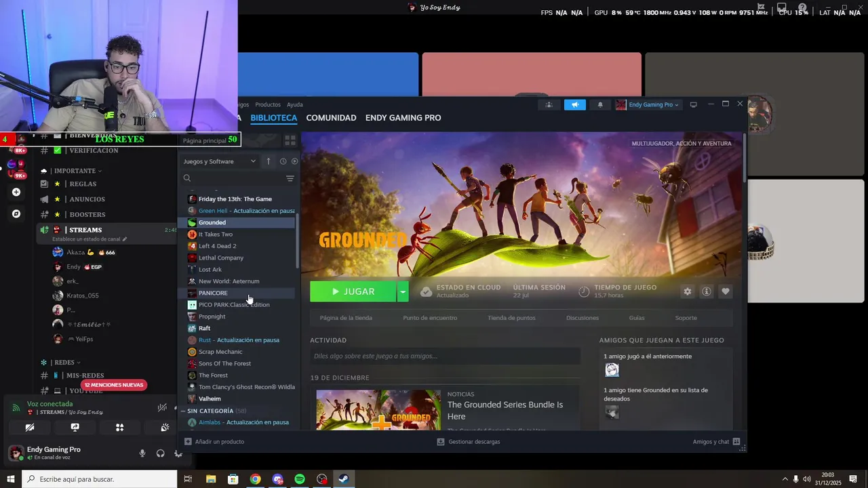Open Steam friends activity icon in top bar
This screenshot has height=488, width=868.
point(549,104)
